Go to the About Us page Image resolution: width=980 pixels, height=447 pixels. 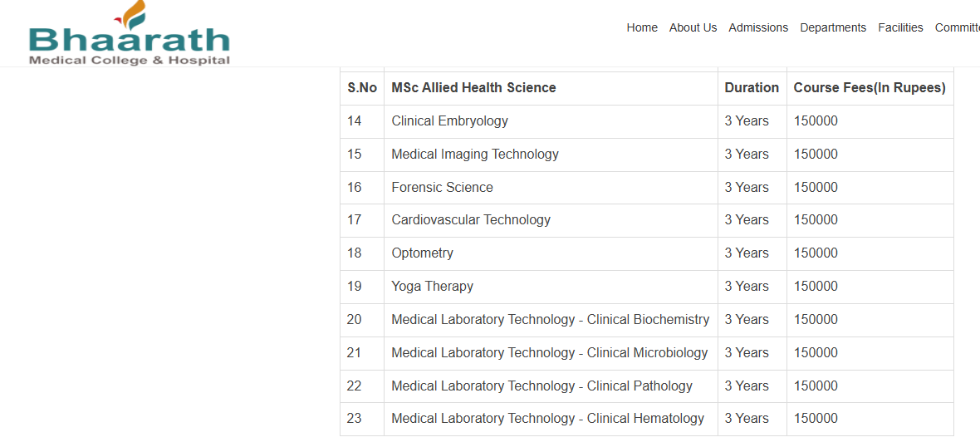pyautogui.click(x=693, y=27)
